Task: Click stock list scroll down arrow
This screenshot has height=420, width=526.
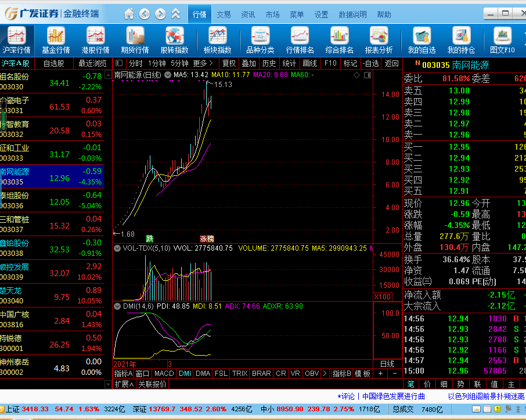Action: coord(108,384)
